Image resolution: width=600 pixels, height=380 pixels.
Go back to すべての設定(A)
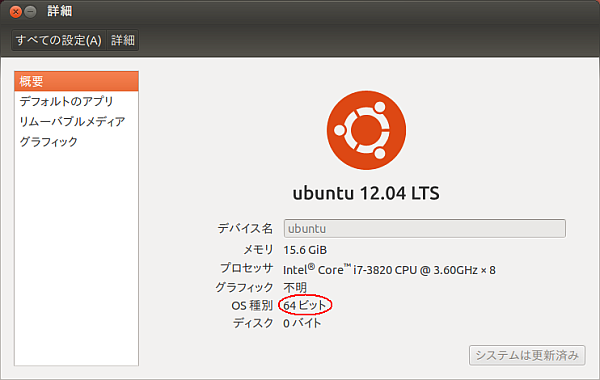pos(59,40)
